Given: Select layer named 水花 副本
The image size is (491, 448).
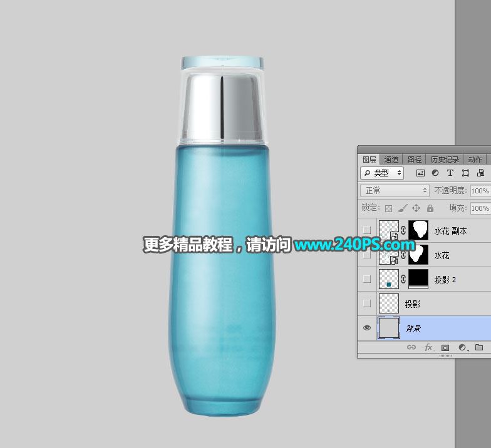Looking at the screenshot, I should click(x=451, y=231).
